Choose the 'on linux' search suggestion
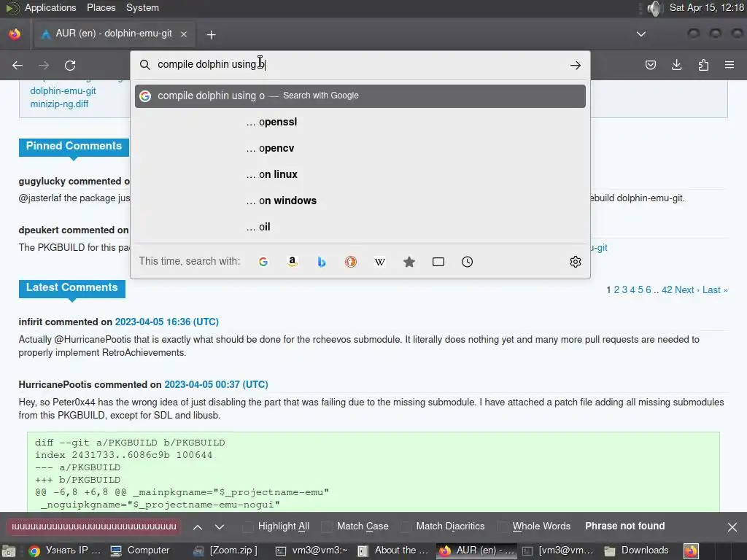 360,174
